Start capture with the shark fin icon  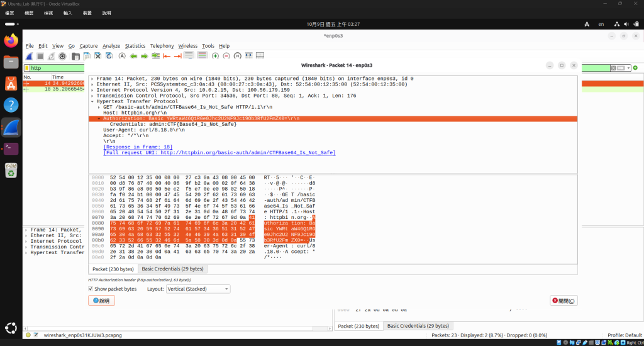click(x=29, y=56)
